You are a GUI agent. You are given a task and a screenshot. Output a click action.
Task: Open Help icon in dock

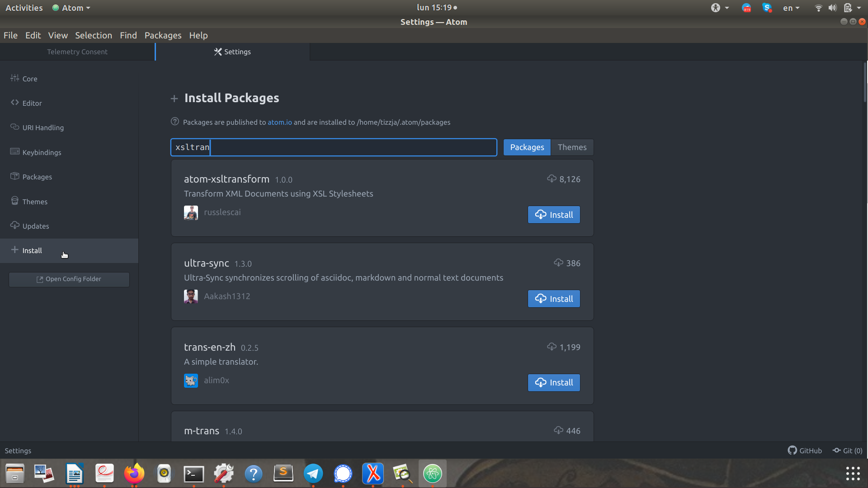pyautogui.click(x=254, y=474)
